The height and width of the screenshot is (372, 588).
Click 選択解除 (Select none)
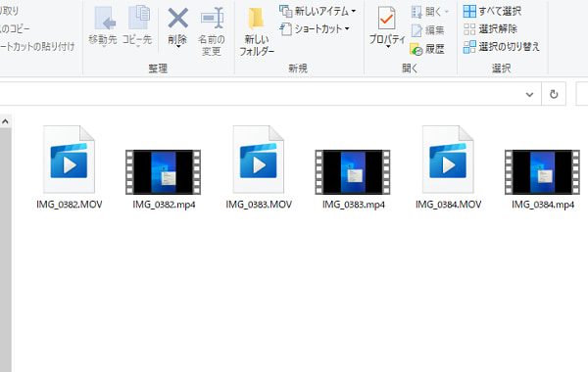pyautogui.click(x=490, y=28)
